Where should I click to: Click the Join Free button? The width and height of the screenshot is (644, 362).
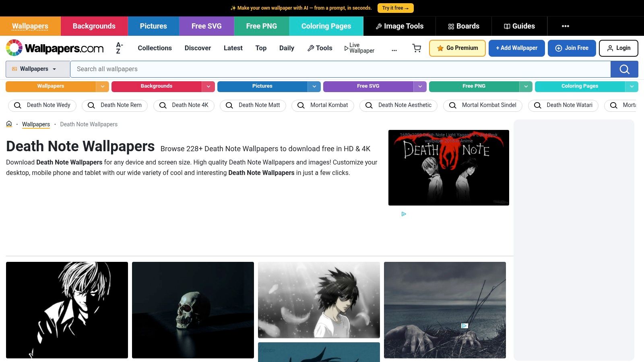coord(572,48)
